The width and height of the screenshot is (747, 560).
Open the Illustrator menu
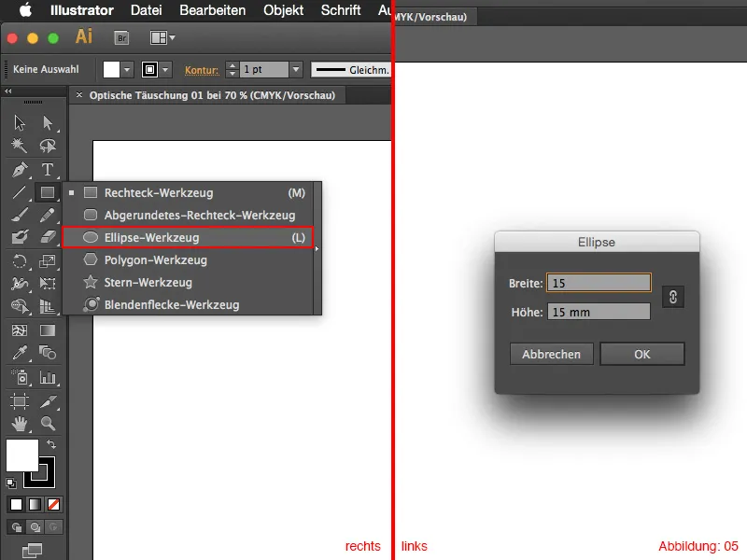82,10
